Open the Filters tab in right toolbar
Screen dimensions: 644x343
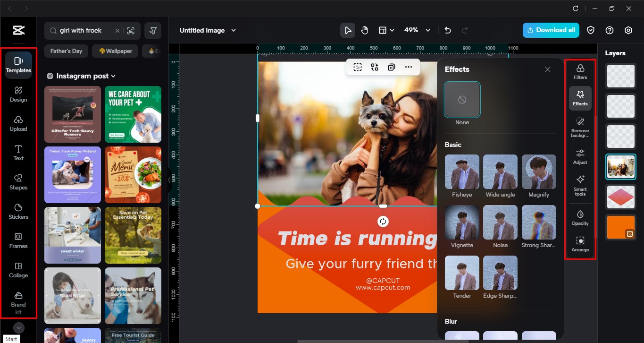click(580, 72)
